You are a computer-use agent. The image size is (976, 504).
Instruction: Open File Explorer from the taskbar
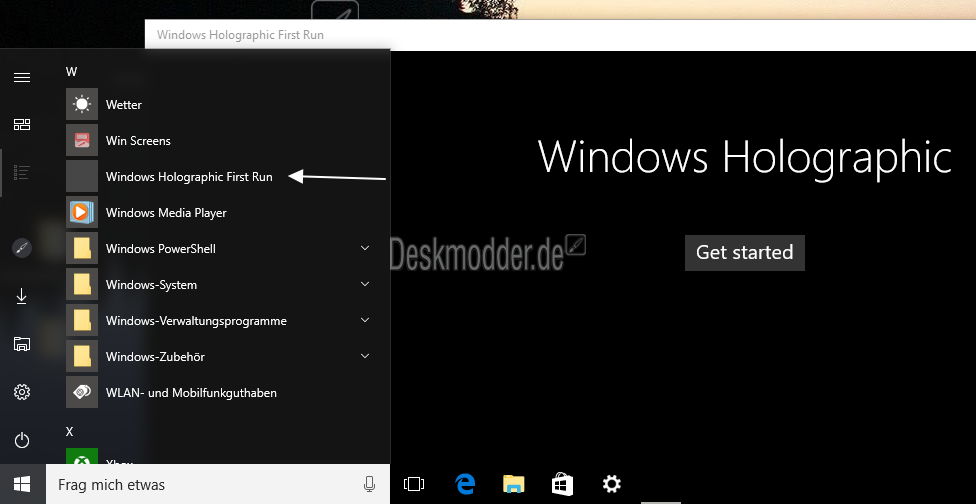pyautogui.click(x=514, y=484)
